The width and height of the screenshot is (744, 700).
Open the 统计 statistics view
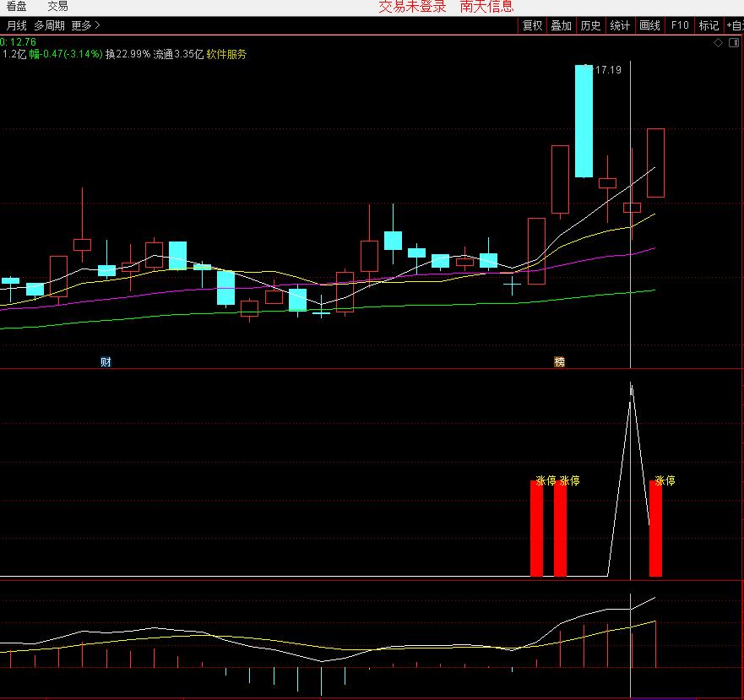click(620, 25)
